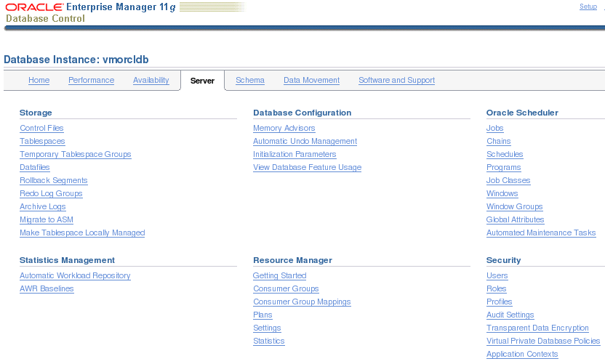Open the Users security link
Viewport: 605px width, 364px height.
[x=497, y=275]
